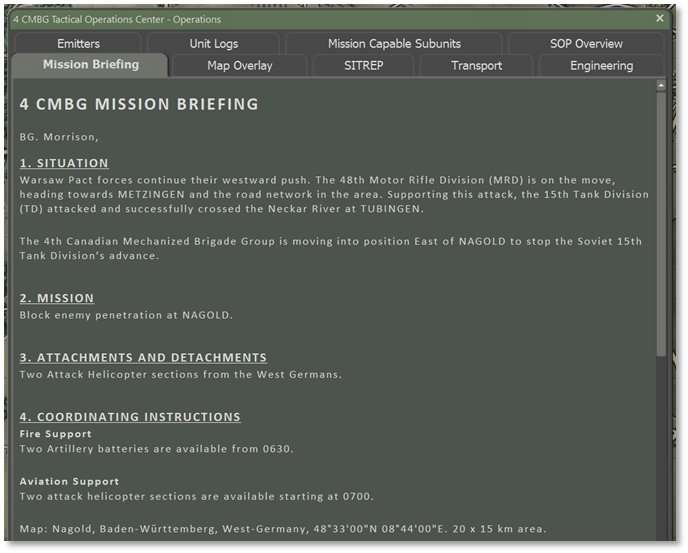Image resolution: width=688 pixels, height=553 pixels.
Task: Click the 4. COORDINATING INSTRUCTIONS heading
Action: pos(130,417)
